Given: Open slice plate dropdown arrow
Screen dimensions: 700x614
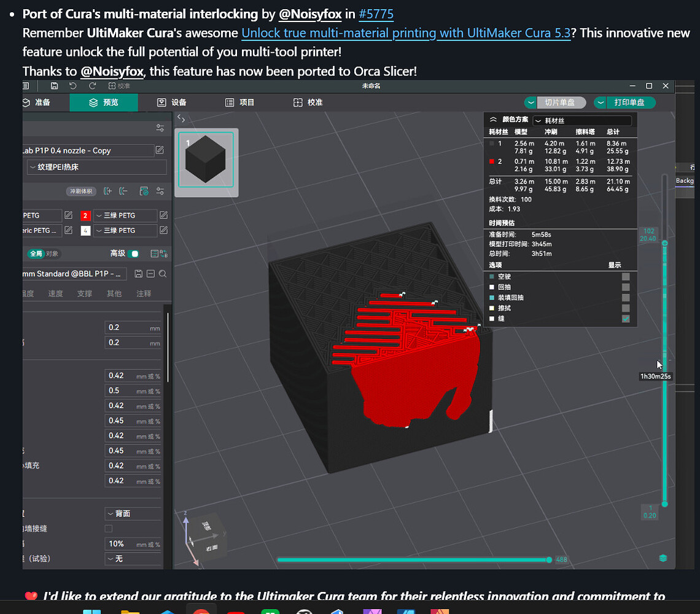Looking at the screenshot, I should 531,103.
